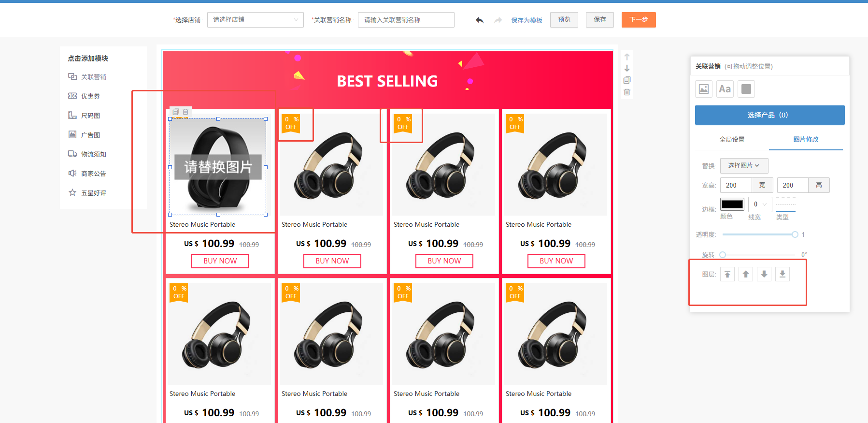Move layer down one level
This screenshot has width=868, height=423.
pyautogui.click(x=764, y=274)
